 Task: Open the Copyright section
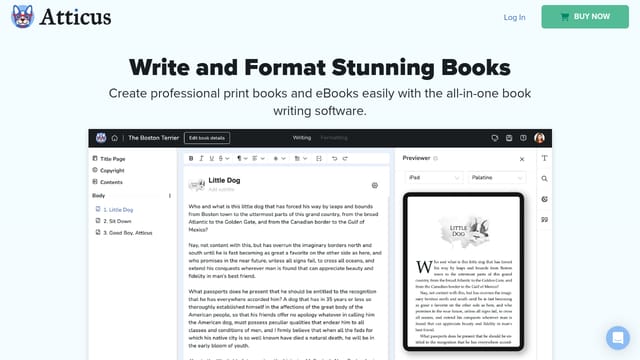(x=109, y=170)
